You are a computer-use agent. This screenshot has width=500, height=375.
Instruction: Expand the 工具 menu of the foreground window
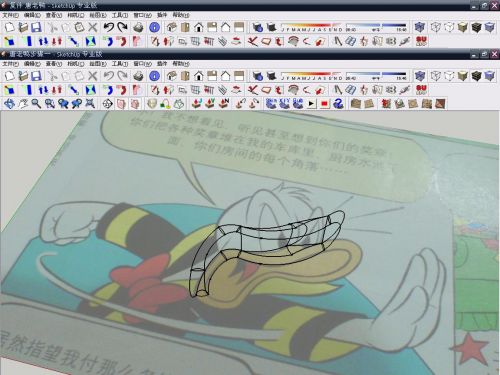pyautogui.click(x=120, y=63)
